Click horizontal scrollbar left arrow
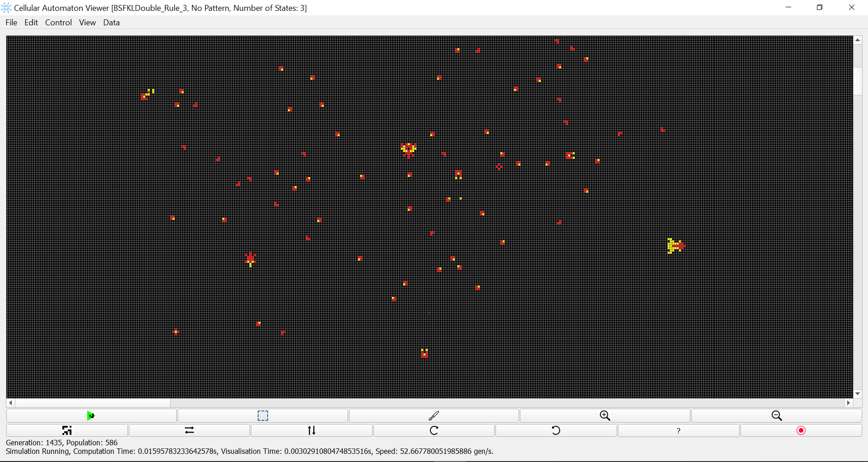Viewport: 868px width, 462px height. click(10, 403)
